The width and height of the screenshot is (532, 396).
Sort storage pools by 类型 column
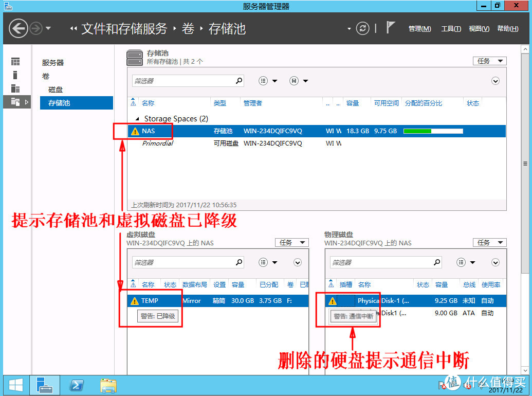(x=220, y=103)
